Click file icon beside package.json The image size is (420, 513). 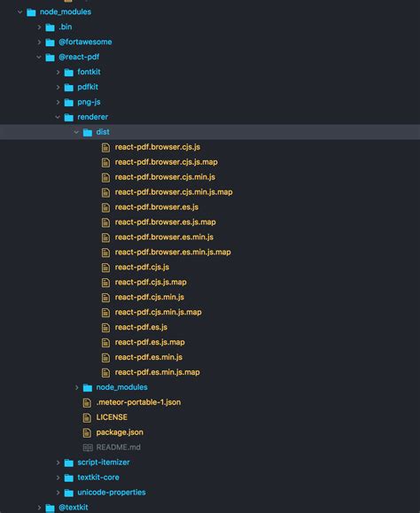click(87, 433)
